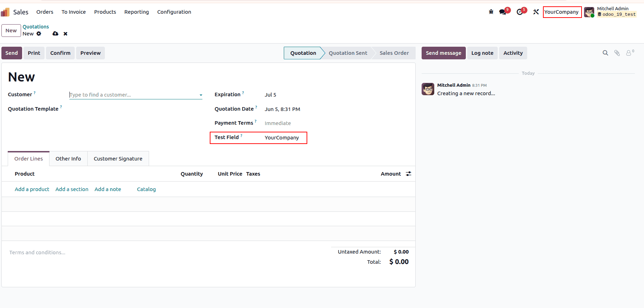Click Mitchell Admin avatar in chatter message
Viewport: 644px width, 308px height.
coord(428,89)
